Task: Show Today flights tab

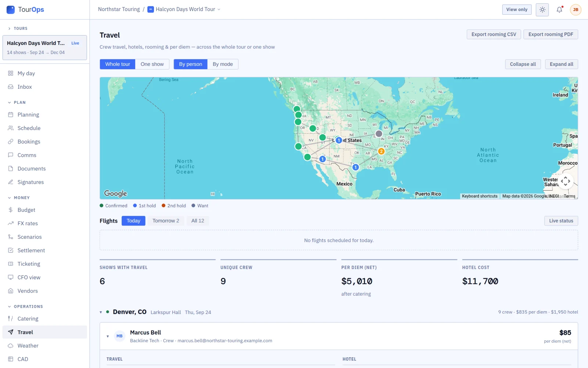Action: 133,221
